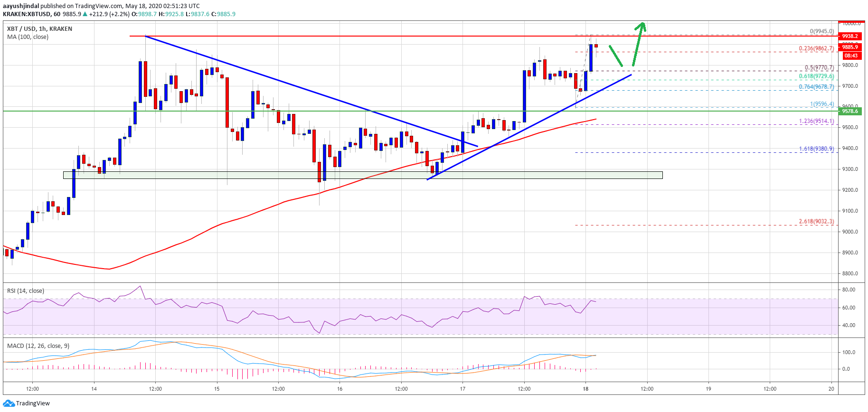Click date 14 on the time axis
The image size is (868, 412).
click(x=94, y=389)
